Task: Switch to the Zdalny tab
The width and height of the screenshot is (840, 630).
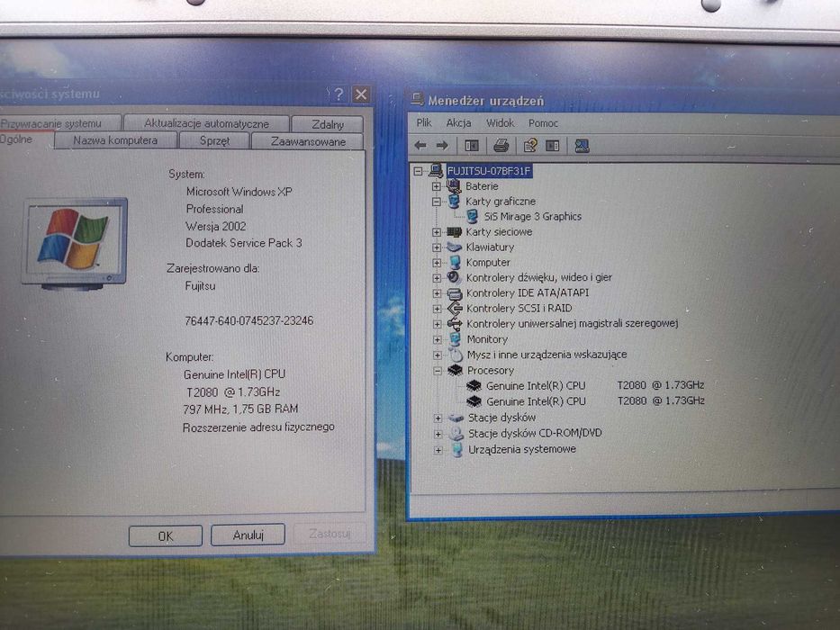Action: click(328, 124)
